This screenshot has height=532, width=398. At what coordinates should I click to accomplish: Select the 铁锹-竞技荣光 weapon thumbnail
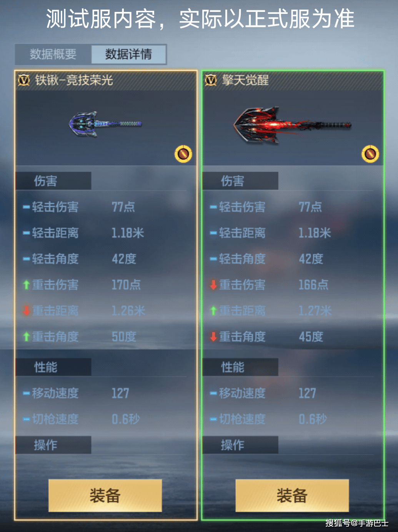tap(105, 124)
